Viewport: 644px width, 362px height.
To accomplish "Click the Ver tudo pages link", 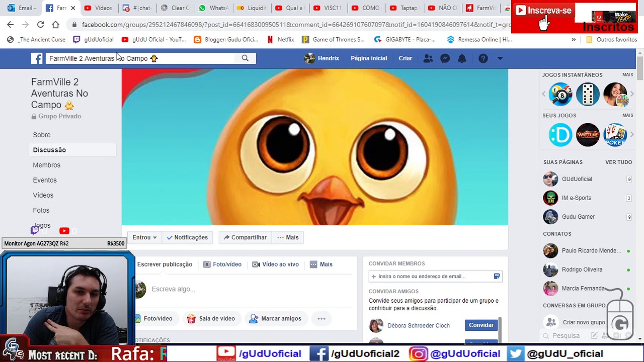I will [x=618, y=162].
